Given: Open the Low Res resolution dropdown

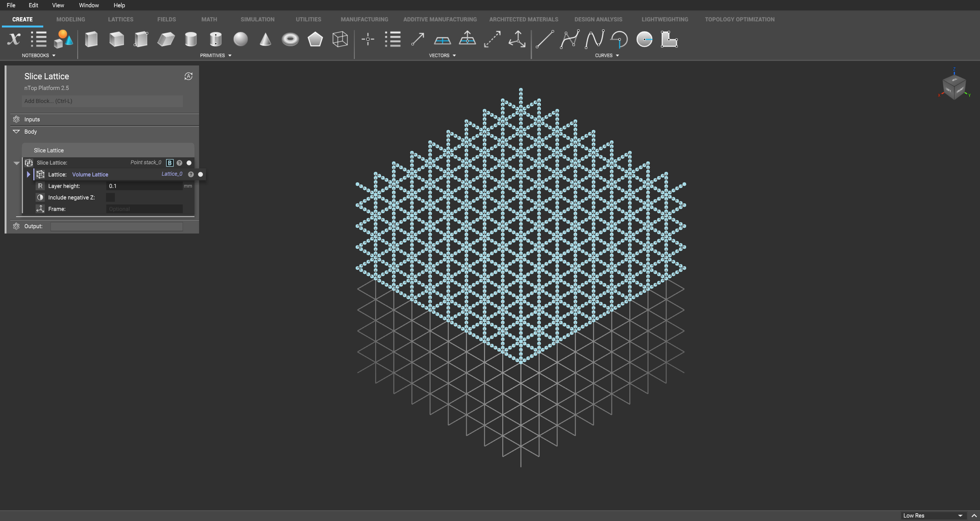Looking at the screenshot, I should [933, 516].
